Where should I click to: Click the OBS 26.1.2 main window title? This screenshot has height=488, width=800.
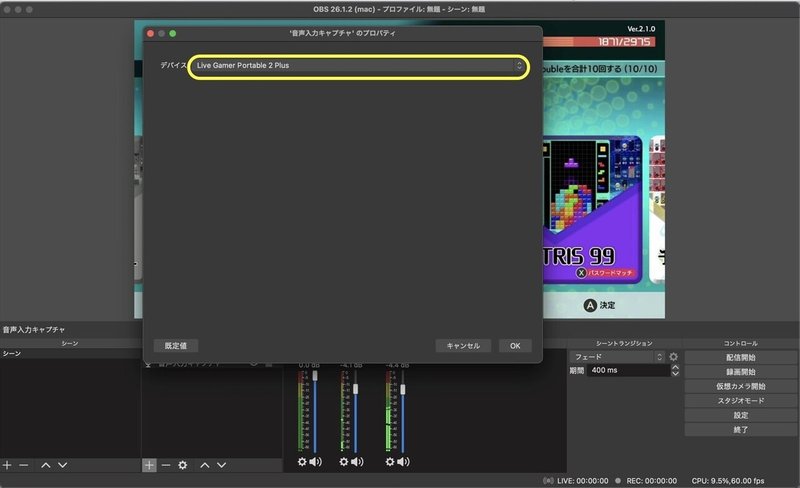(x=399, y=9)
